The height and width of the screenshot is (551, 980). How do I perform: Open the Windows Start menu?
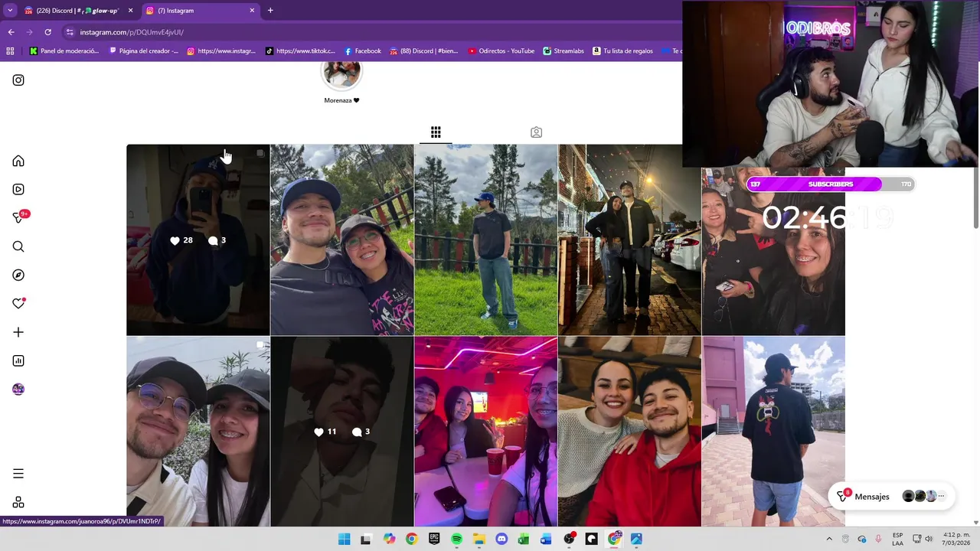point(344,539)
